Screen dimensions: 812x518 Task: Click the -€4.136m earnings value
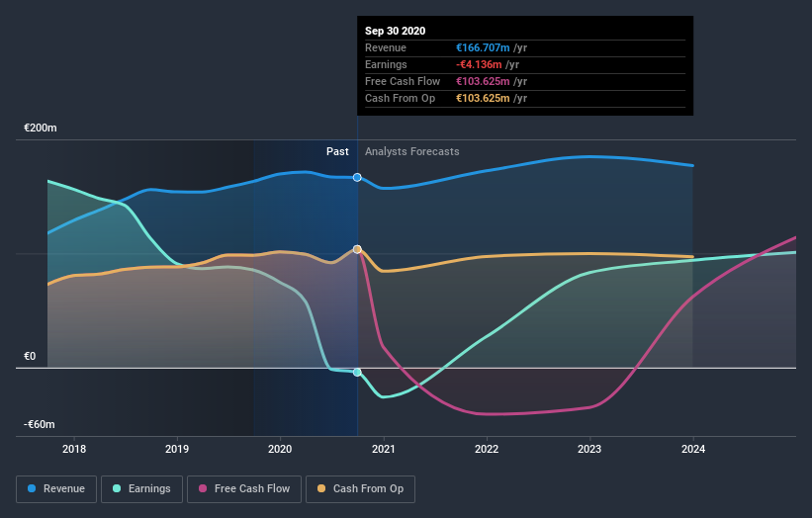click(x=479, y=64)
